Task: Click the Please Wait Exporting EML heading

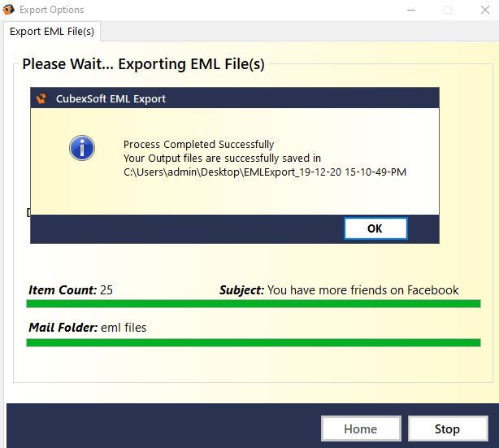Action: coord(143,64)
